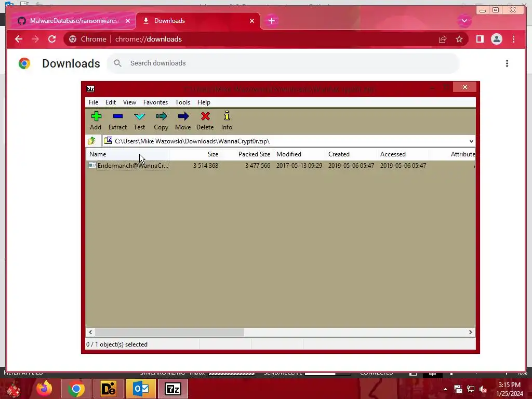532x399 pixels.
Task: Choose the Move arrow icon in 7-Zip
Action: coord(183,121)
